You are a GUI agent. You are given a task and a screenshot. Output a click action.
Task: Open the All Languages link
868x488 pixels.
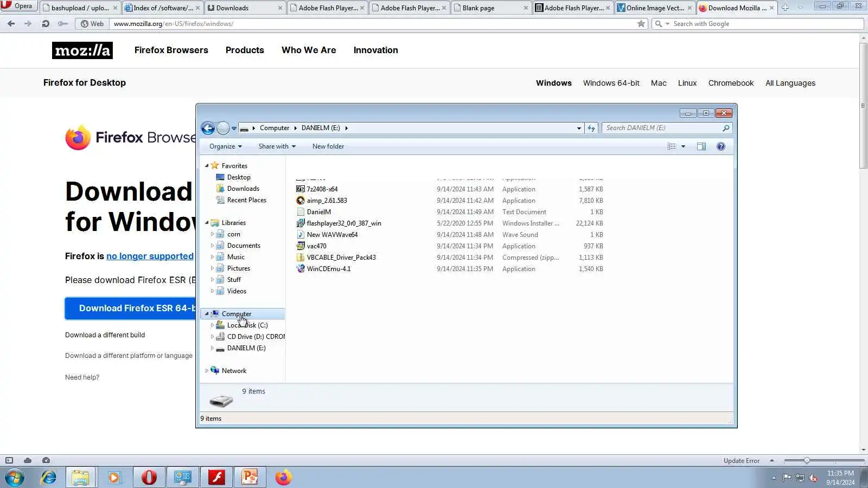click(x=790, y=83)
